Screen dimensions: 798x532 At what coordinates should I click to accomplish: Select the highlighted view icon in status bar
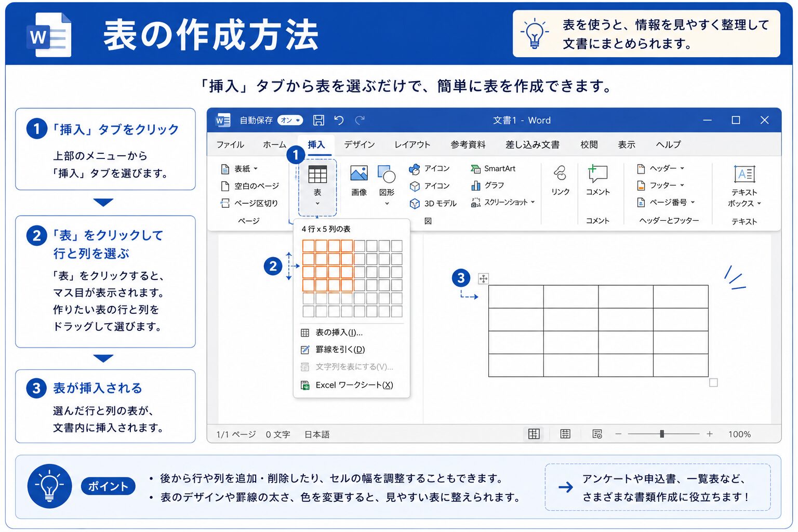(534, 434)
